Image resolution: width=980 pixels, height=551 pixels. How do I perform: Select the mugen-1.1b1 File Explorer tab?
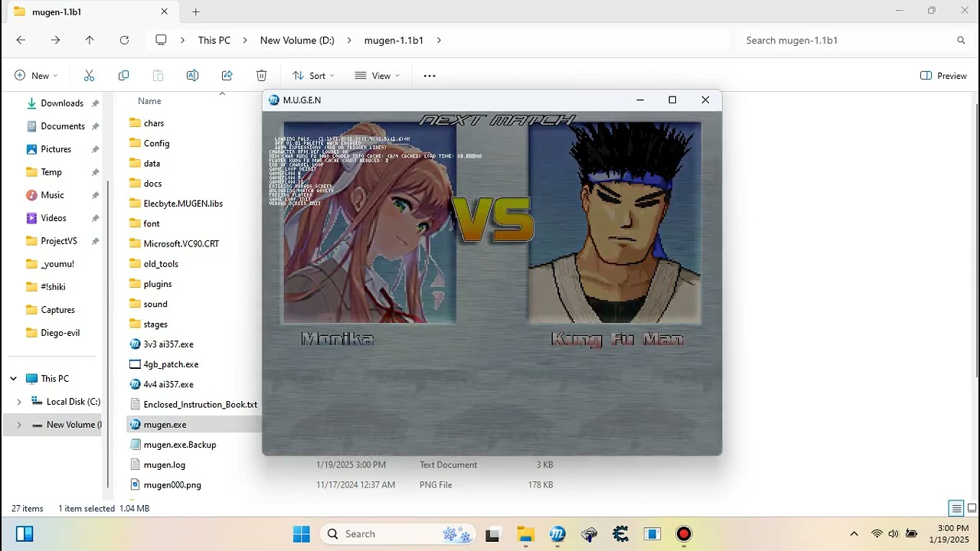[91, 12]
